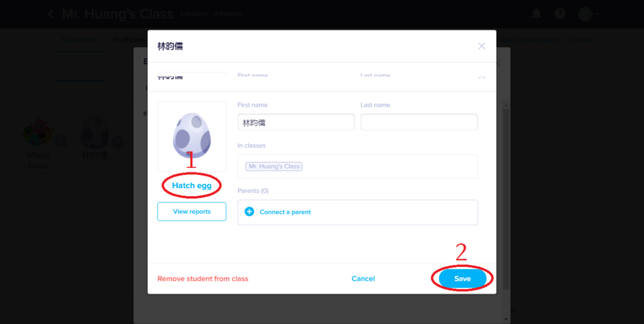Screen dimensions: 644x324
Task: Select the 林昀儒 student avatar in classroom
Action: click(95, 133)
